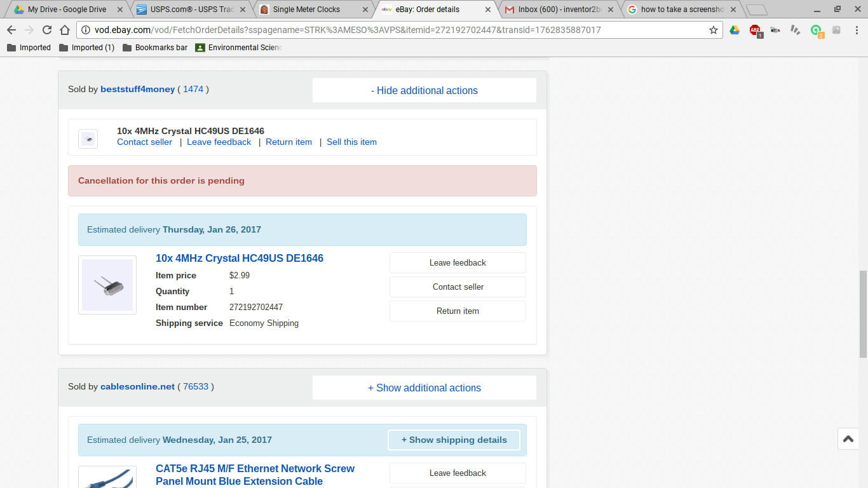Screen dimensions: 868x488
Task: Open CAT5e RJ45 Ethernet Extension Cable listing
Action: tap(255, 475)
